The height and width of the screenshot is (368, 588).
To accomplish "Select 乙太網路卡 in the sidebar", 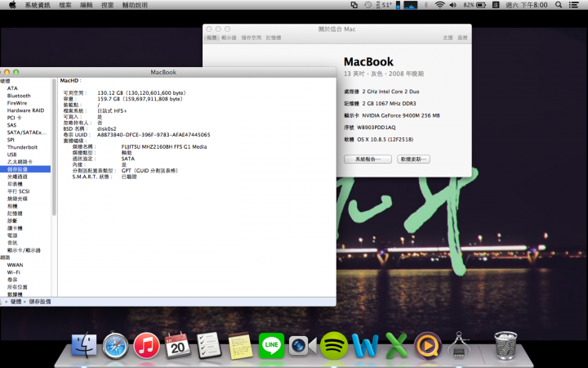I will click(20, 162).
